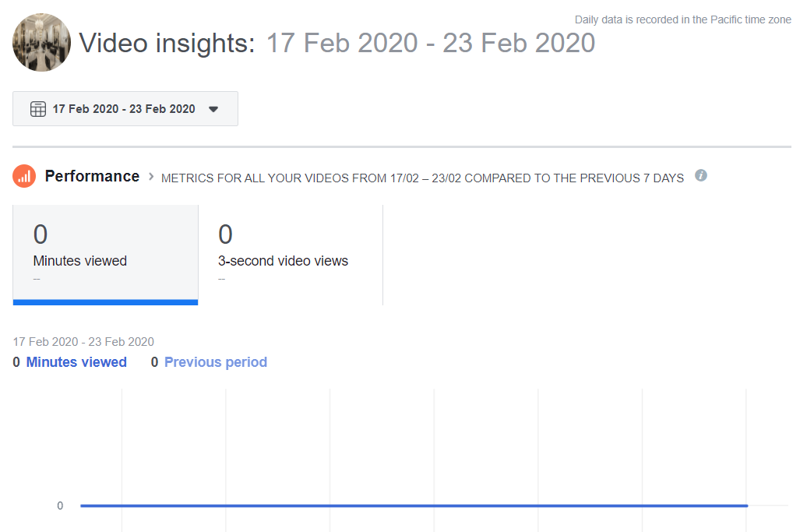The image size is (807, 532).
Task: Toggle the Minutes viewed chart legend
Action: click(76, 362)
